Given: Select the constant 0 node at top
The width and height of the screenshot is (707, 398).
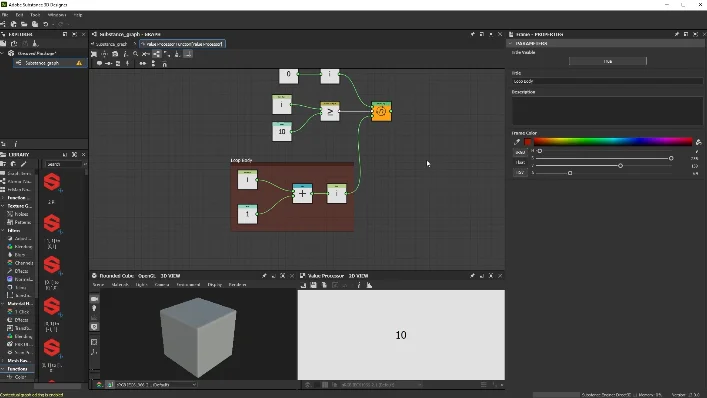Looking at the screenshot, I should [x=289, y=75].
